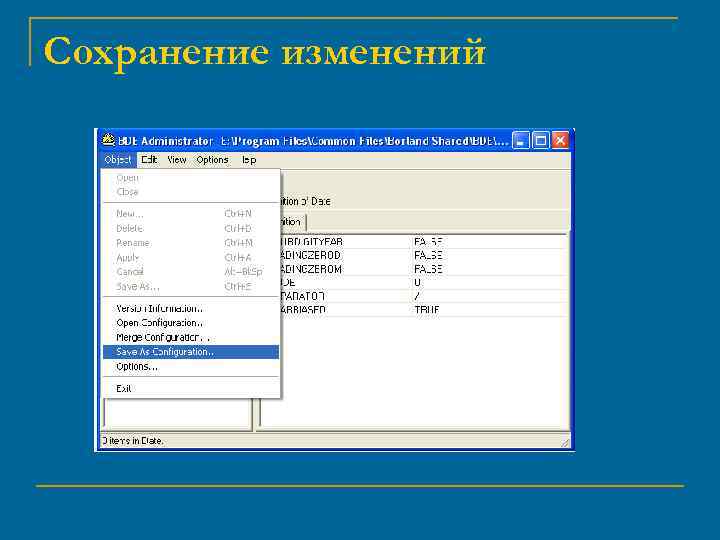The width and height of the screenshot is (720, 540).
Task: Click the TRUE value of YEARBIASED
Action: [427, 310]
